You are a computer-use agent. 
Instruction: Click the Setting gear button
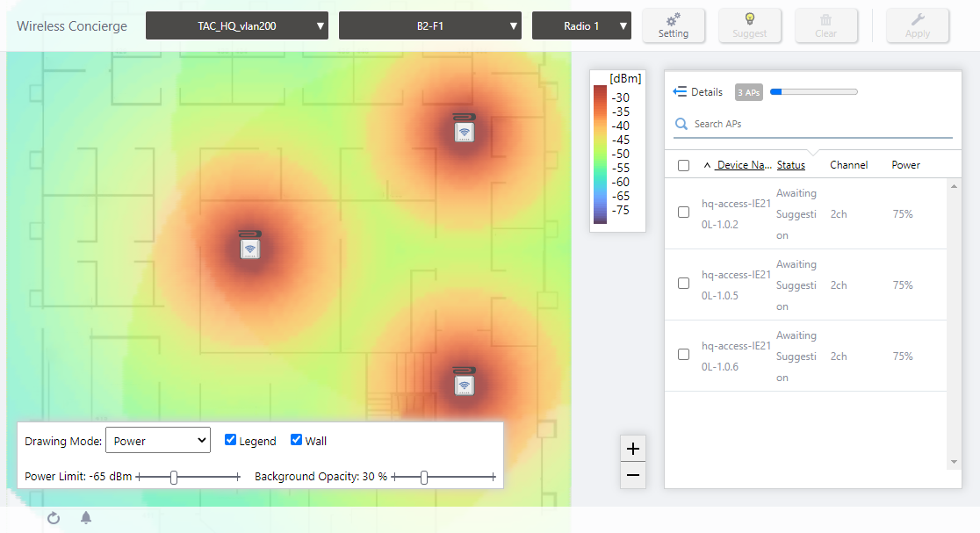674,25
